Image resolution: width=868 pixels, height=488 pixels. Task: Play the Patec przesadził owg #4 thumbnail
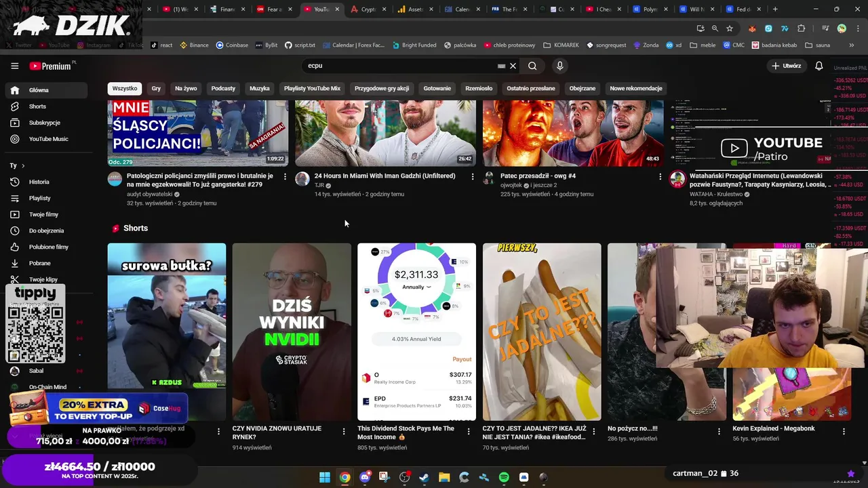573,134
